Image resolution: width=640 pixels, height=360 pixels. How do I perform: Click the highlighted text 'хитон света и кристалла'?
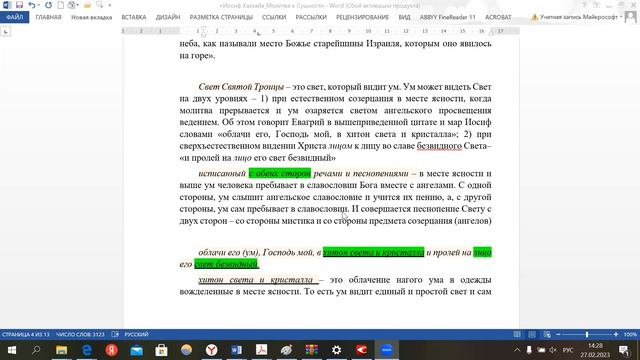click(373, 252)
